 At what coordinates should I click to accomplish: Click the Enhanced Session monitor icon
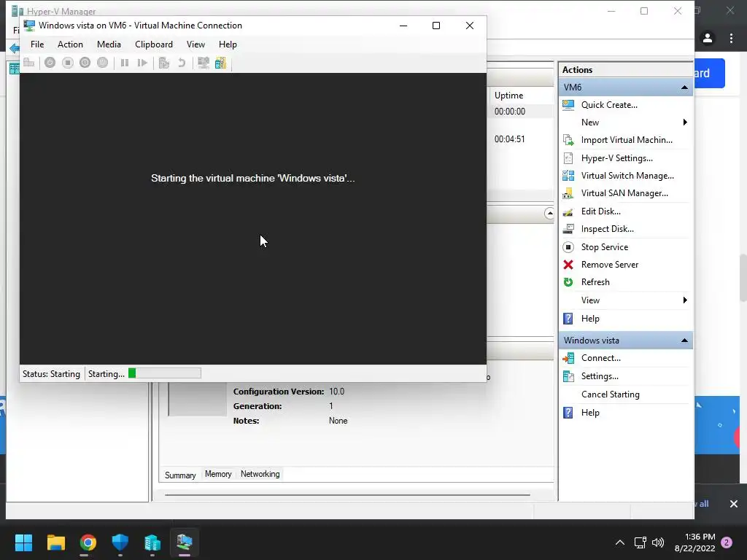204,63
